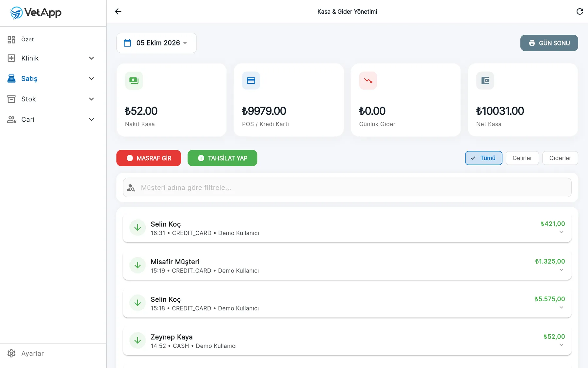Expand the ₺52,00 Zeynep Kaya transaction
Screen dimensions: 588x368
coord(561,345)
